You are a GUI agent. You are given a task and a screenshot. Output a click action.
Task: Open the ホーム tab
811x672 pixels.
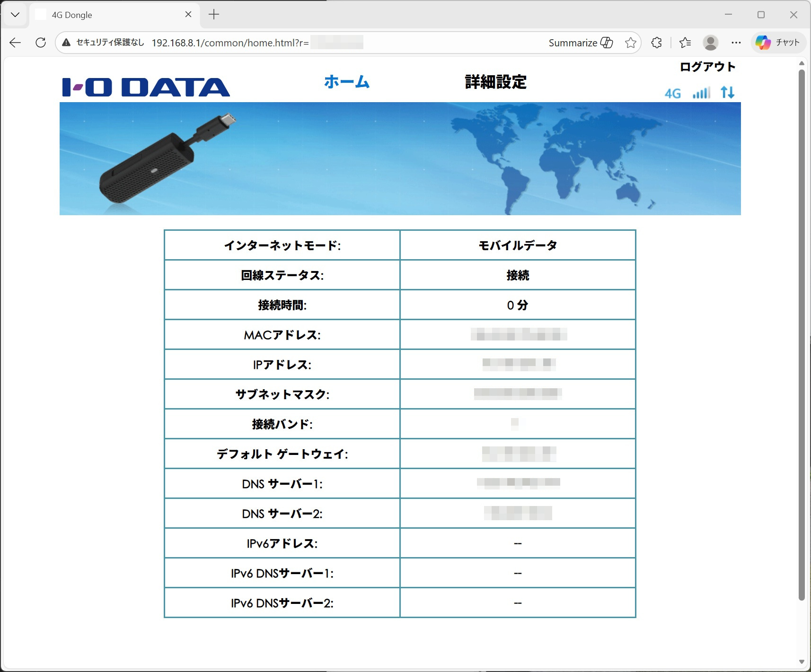click(x=346, y=82)
